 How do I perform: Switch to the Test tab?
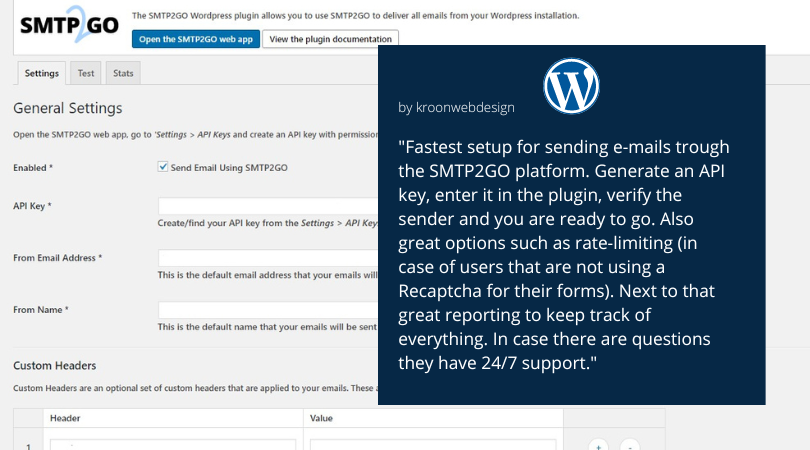[x=86, y=73]
